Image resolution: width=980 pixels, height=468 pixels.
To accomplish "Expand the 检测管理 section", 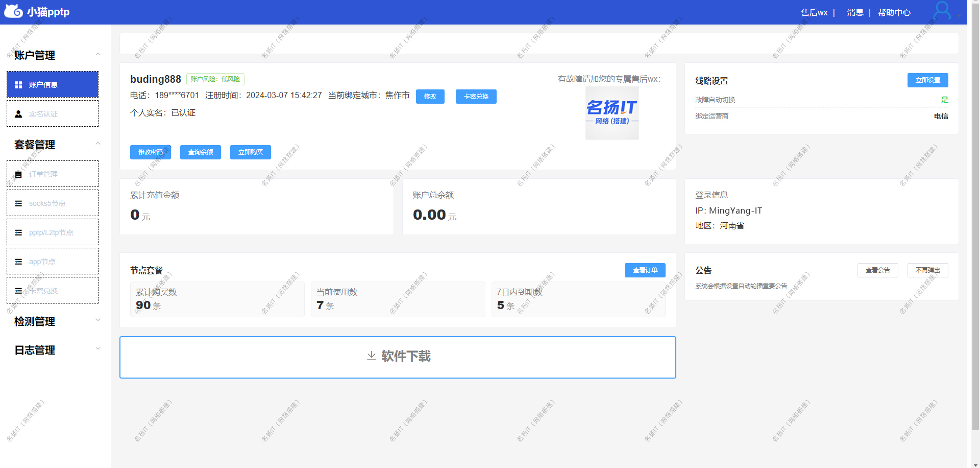I will tap(98, 319).
